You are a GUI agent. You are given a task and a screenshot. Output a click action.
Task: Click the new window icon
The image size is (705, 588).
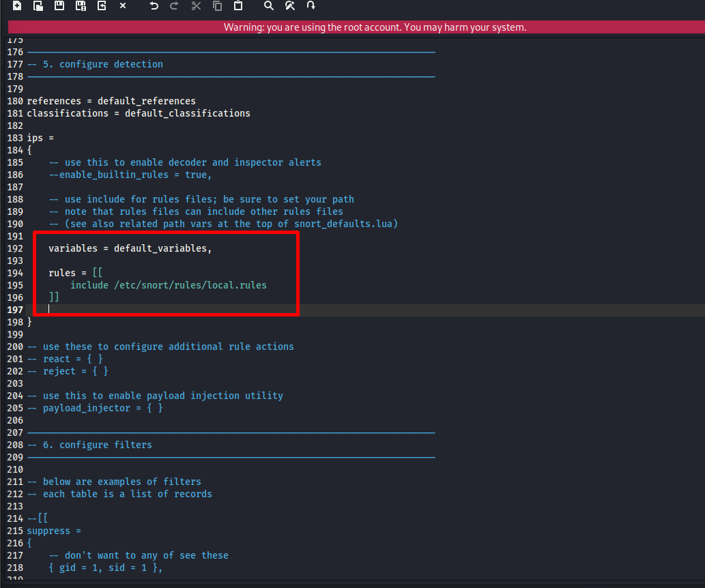(x=38, y=6)
